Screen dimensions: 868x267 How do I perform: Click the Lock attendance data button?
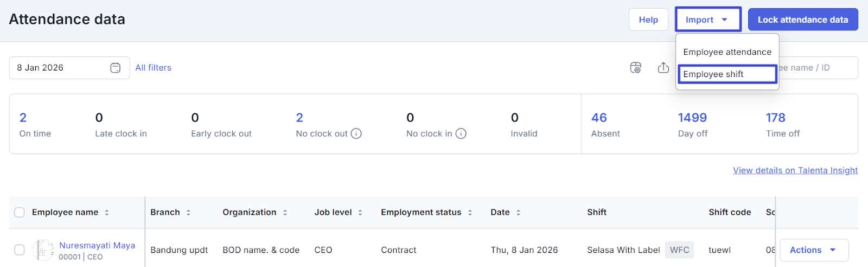(802, 20)
